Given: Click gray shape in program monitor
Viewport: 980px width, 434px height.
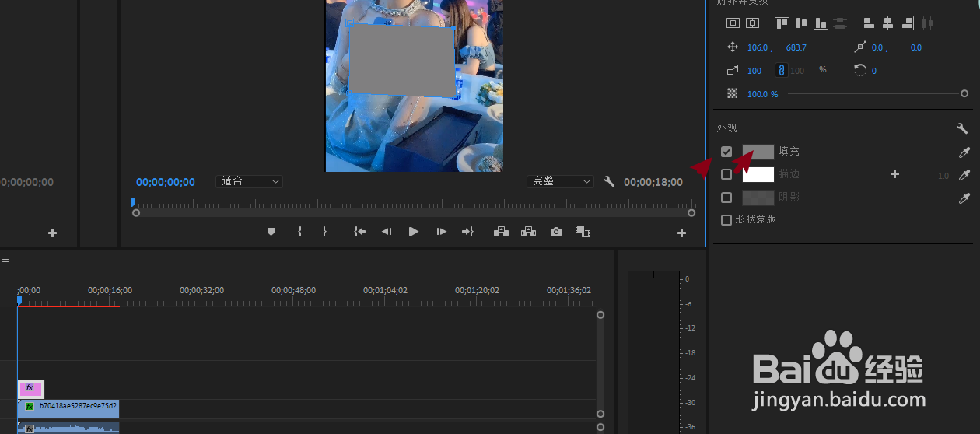Looking at the screenshot, I should (401, 59).
